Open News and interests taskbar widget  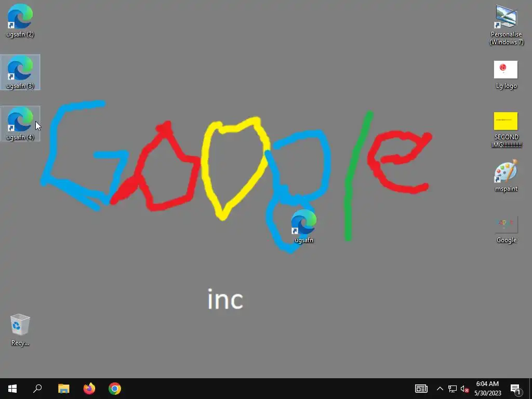click(421, 389)
